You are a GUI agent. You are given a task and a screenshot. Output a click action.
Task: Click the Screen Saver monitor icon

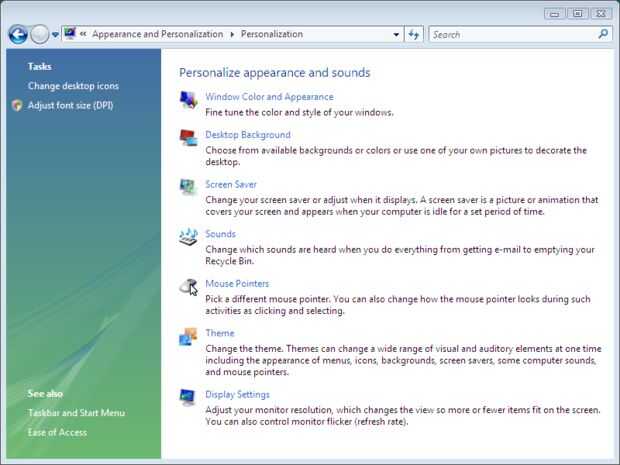click(x=188, y=187)
